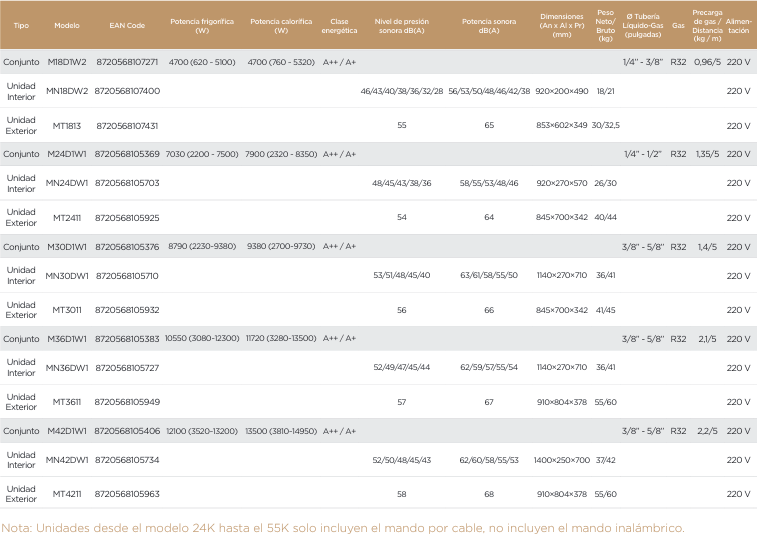757x544 pixels.
Task: Click EAN code '8720568105925'
Action: tap(127, 218)
